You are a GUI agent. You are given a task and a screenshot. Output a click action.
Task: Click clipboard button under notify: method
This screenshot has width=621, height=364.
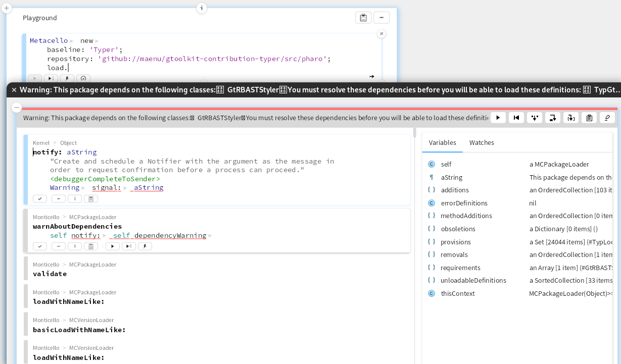pos(91,199)
